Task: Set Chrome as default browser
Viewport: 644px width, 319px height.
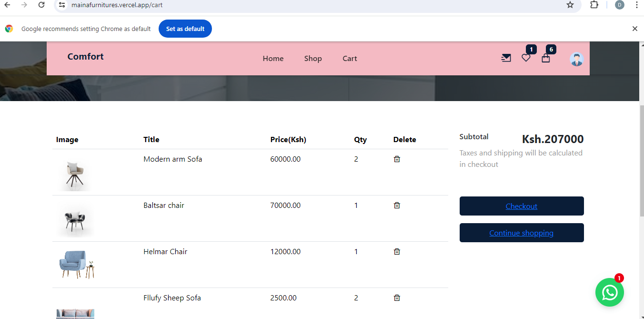Action: click(185, 29)
